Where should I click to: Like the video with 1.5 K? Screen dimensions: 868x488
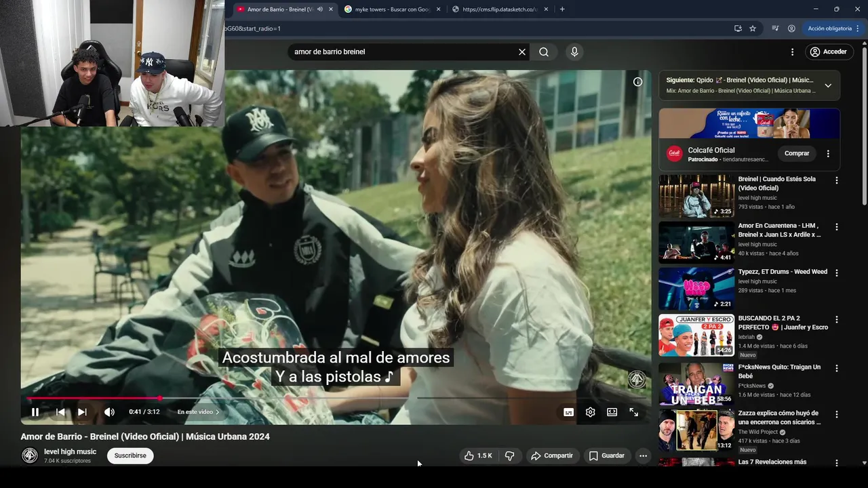pos(478,455)
